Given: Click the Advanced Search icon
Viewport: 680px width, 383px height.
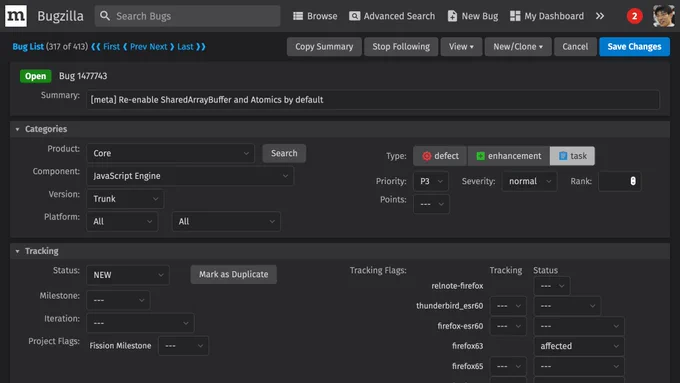Looking at the screenshot, I should [x=354, y=16].
